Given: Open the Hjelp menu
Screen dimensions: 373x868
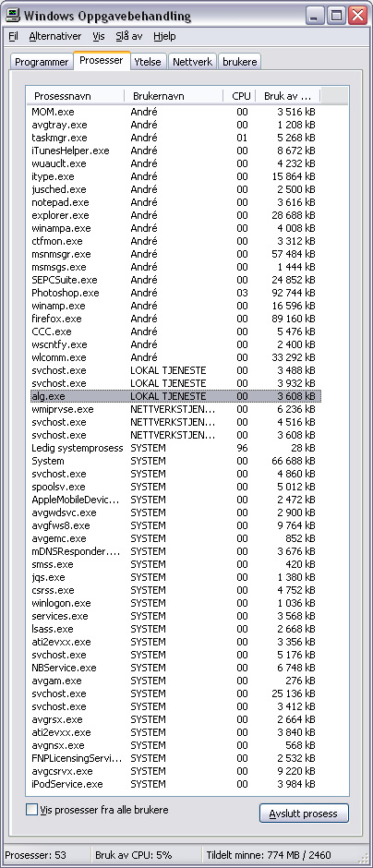Looking at the screenshot, I should click(x=164, y=37).
